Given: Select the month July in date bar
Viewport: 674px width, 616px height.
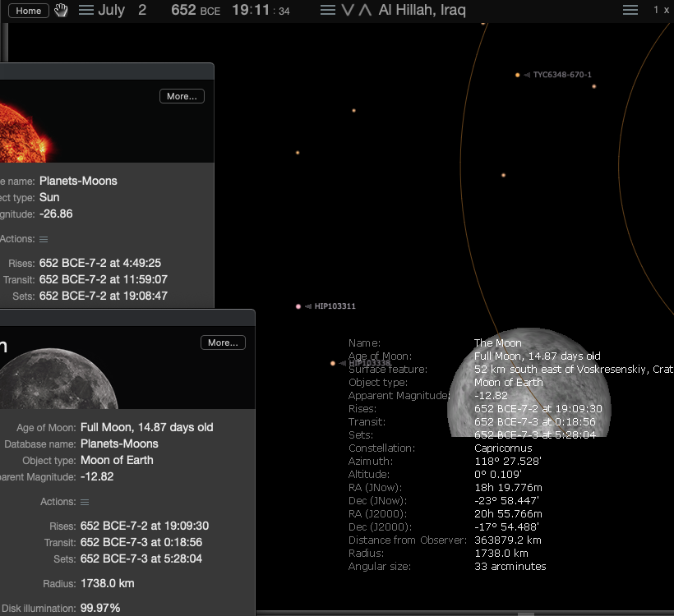Looking at the screenshot, I should (111, 10).
